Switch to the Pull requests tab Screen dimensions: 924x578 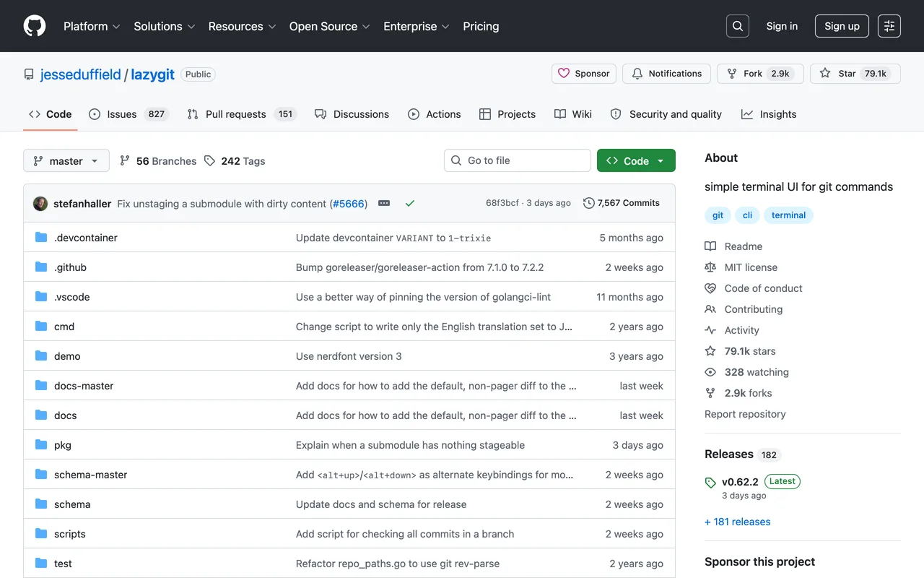[x=242, y=114]
